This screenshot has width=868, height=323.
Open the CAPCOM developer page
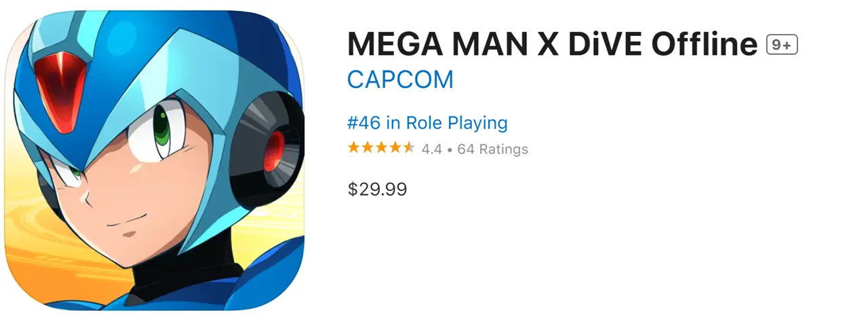coord(400,80)
